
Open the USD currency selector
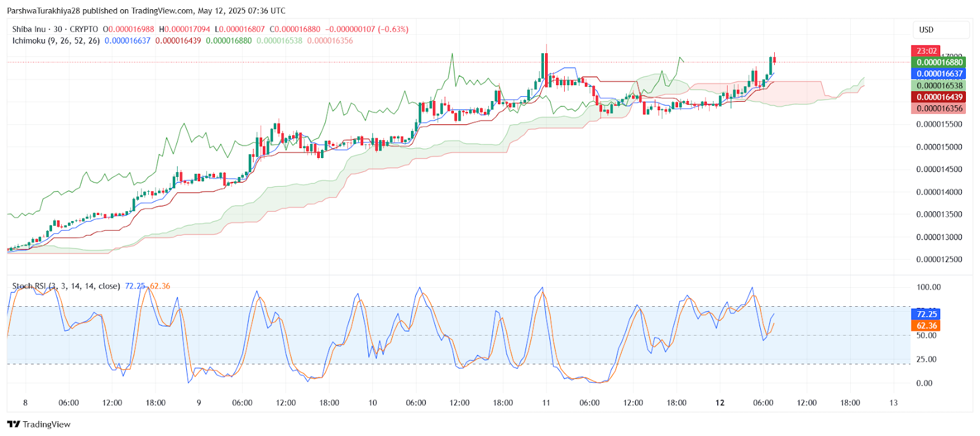[x=926, y=29]
